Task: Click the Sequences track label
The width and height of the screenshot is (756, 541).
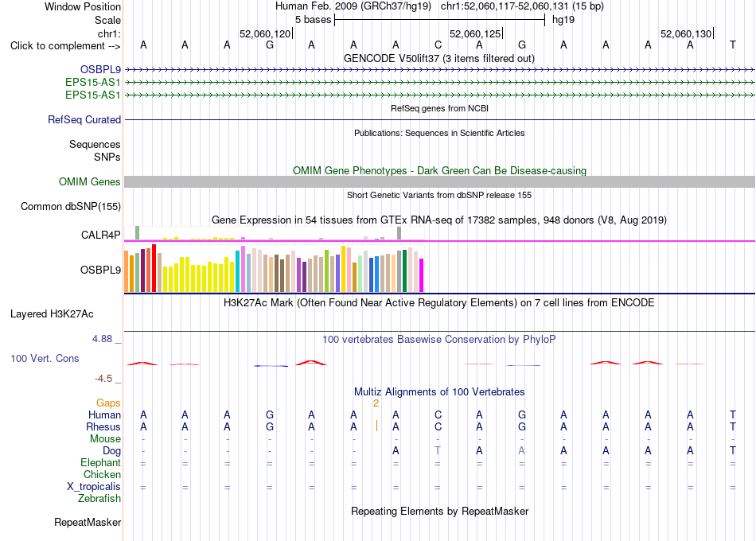Action: (x=95, y=144)
